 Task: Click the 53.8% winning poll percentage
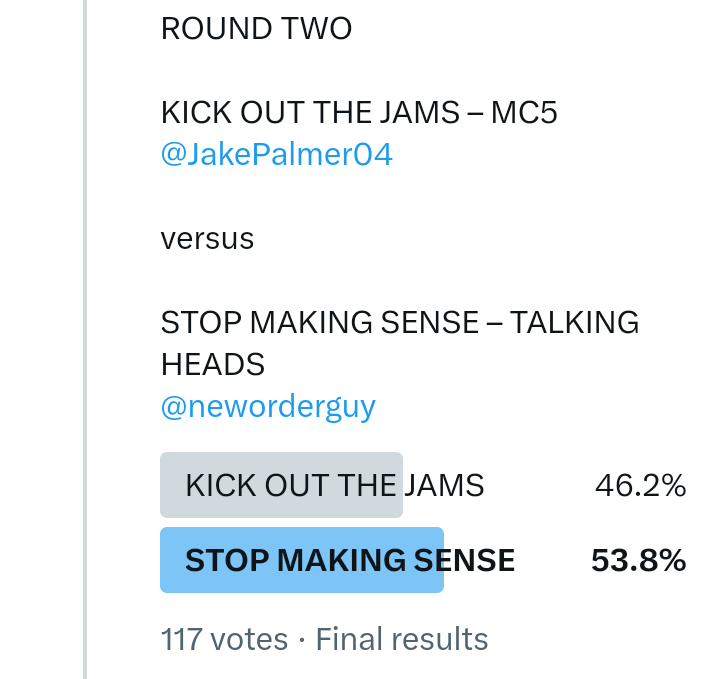(638, 561)
